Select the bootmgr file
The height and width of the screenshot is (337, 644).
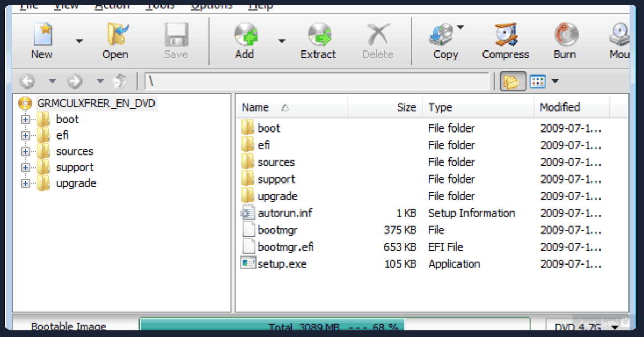pyautogui.click(x=277, y=230)
